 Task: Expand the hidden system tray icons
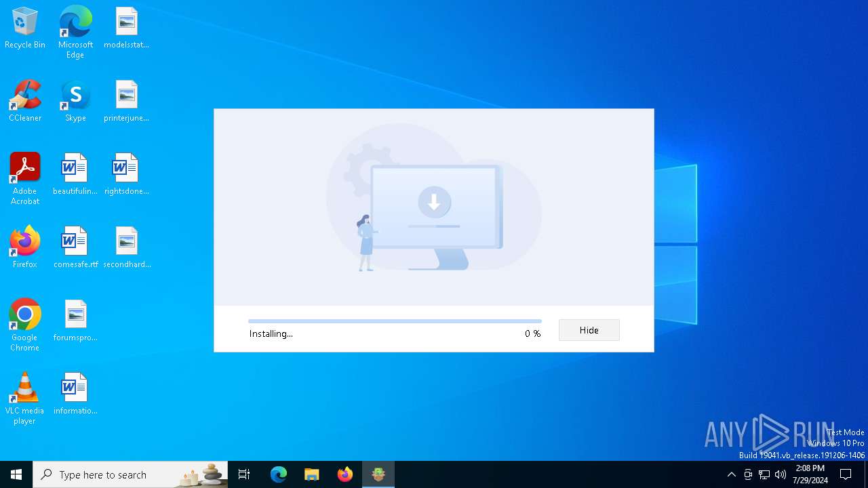pos(731,474)
